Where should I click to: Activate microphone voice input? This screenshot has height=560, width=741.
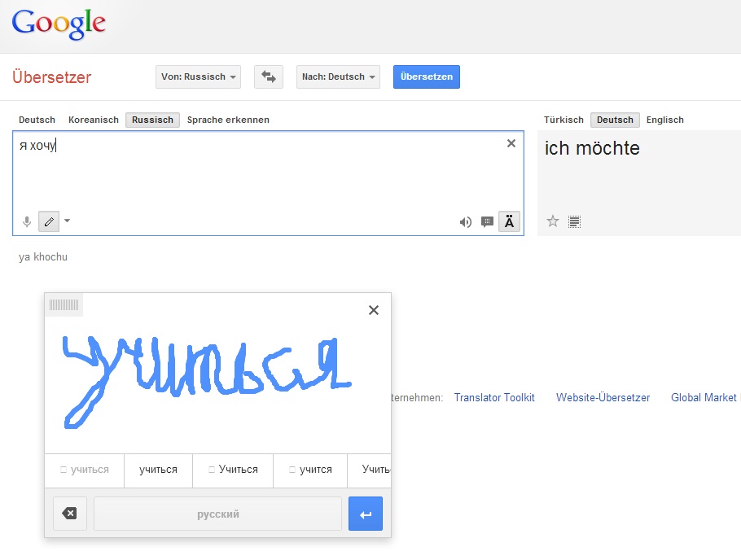27,221
